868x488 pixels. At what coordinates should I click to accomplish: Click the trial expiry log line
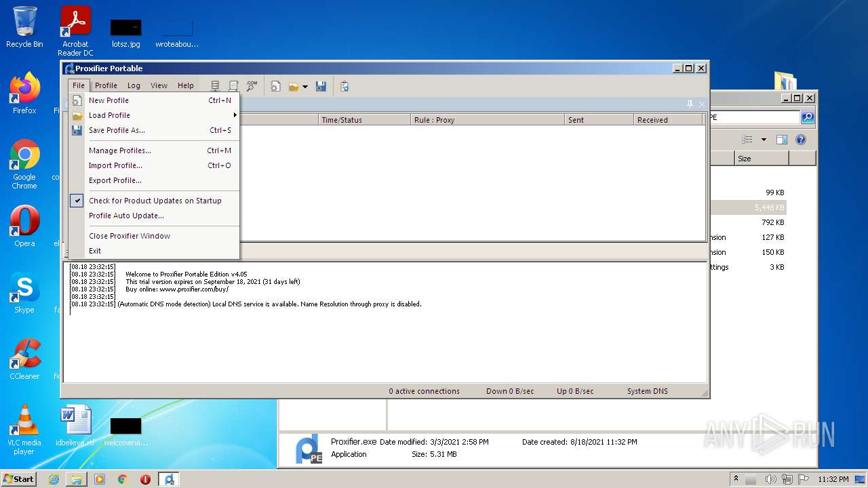pyautogui.click(x=212, y=282)
